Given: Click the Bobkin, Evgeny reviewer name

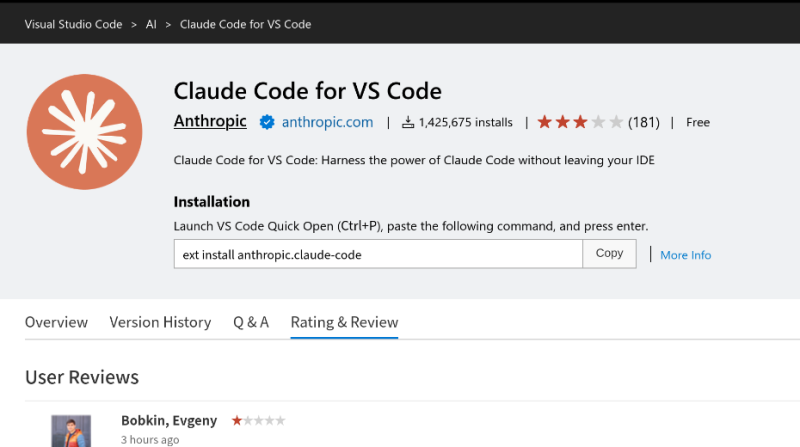Looking at the screenshot, I should click(169, 421).
